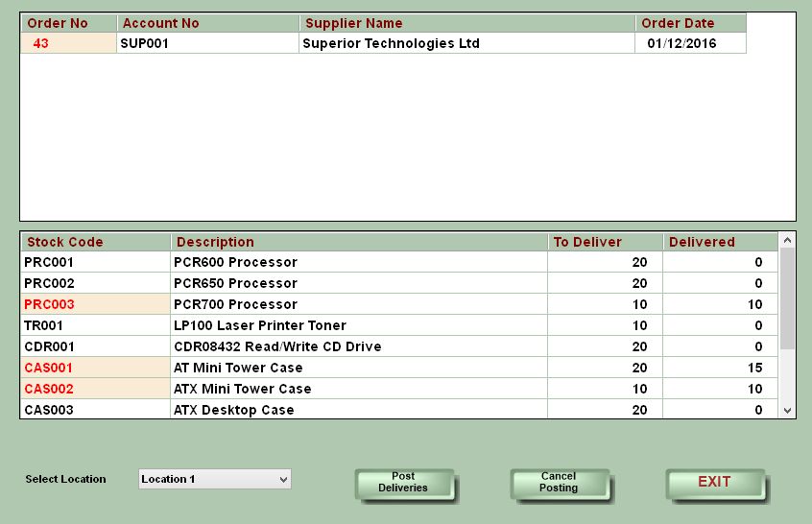Click PCR650 Processor description

click(x=359, y=283)
